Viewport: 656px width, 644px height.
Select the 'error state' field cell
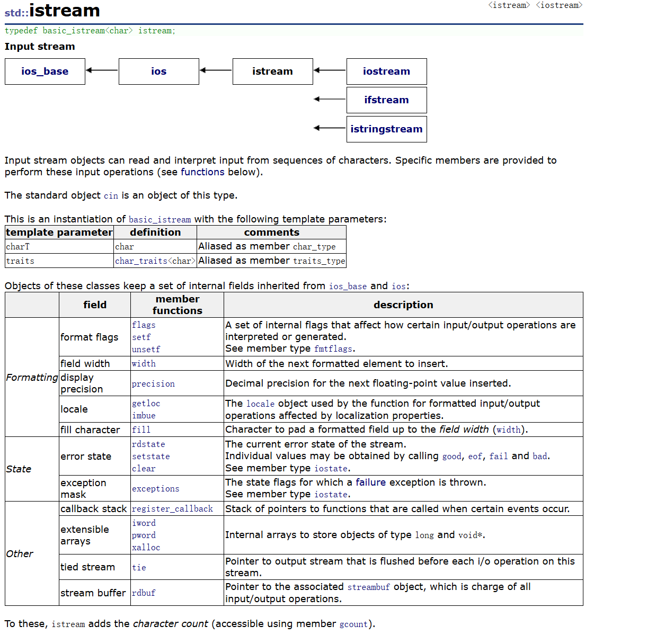click(x=95, y=457)
